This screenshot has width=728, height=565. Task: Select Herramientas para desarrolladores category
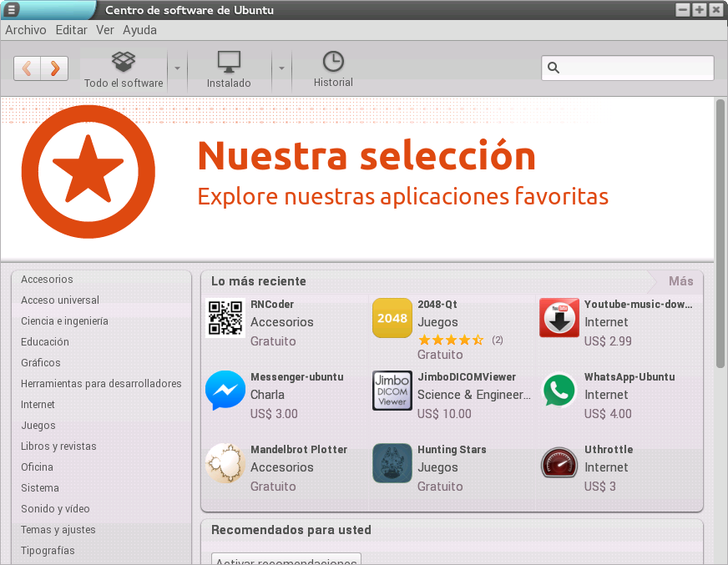click(101, 384)
